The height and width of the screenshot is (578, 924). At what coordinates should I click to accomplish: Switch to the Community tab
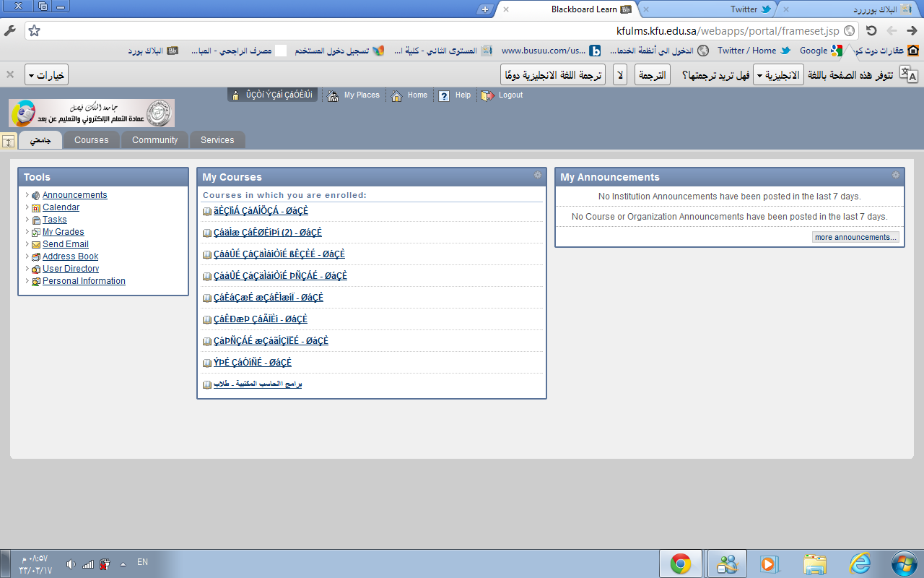154,140
